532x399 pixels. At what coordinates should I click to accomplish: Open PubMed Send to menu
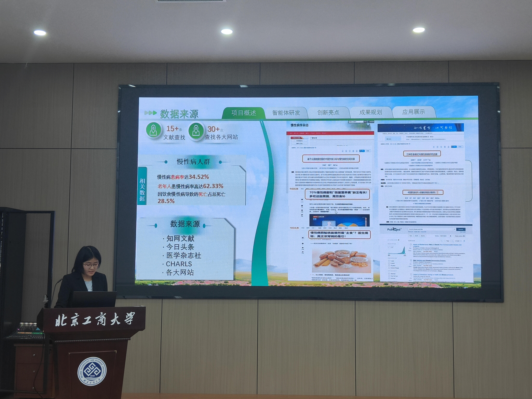pyautogui.click(x=423, y=236)
